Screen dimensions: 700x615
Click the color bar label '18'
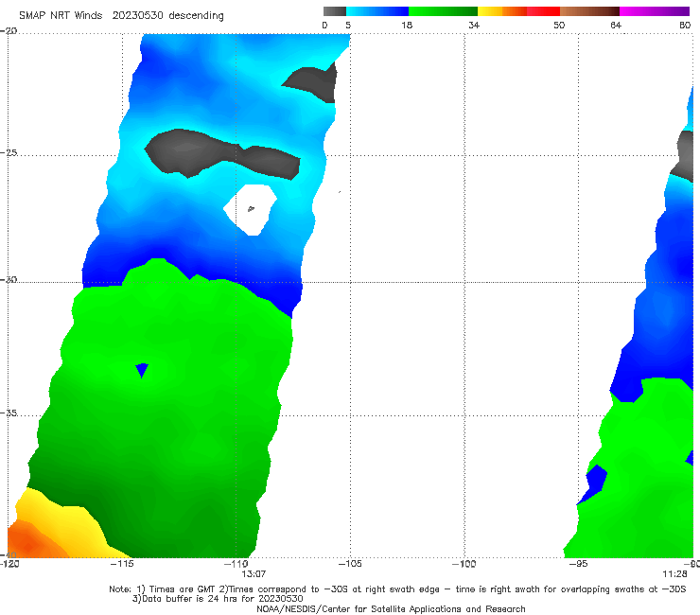(407, 25)
